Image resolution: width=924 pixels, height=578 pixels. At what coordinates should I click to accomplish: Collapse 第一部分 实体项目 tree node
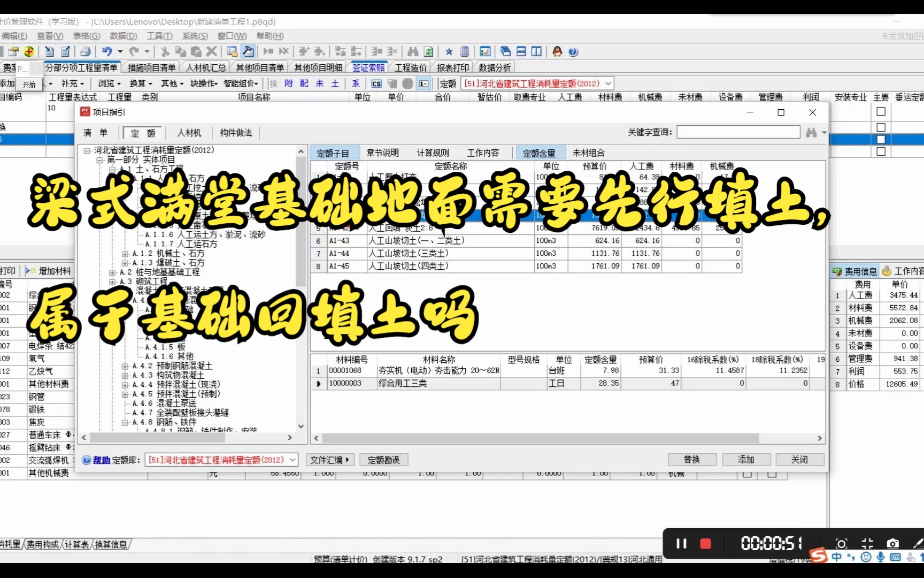click(x=99, y=160)
